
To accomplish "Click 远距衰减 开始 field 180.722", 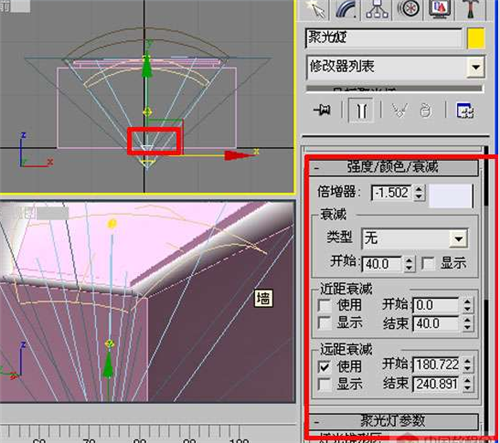I will point(436,365).
